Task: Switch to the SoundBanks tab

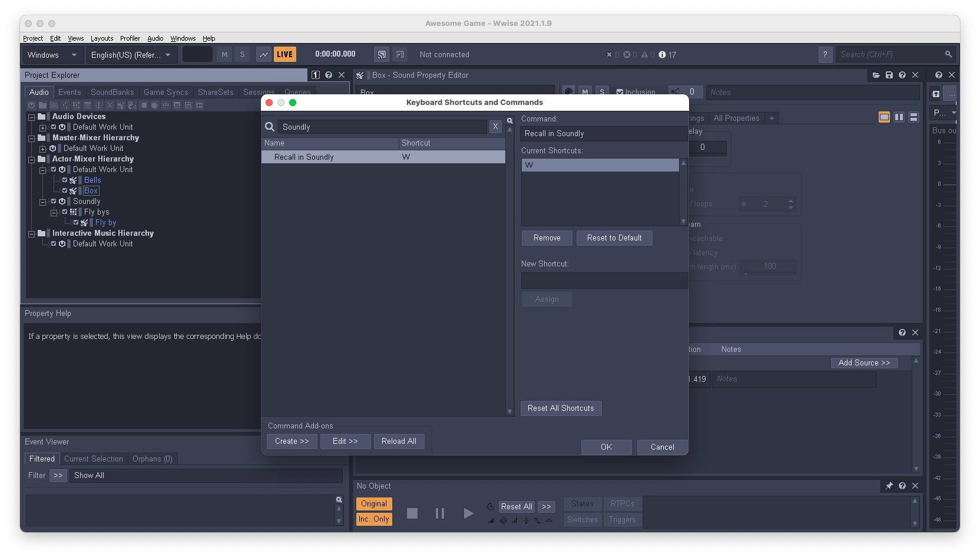Action: 112,93
